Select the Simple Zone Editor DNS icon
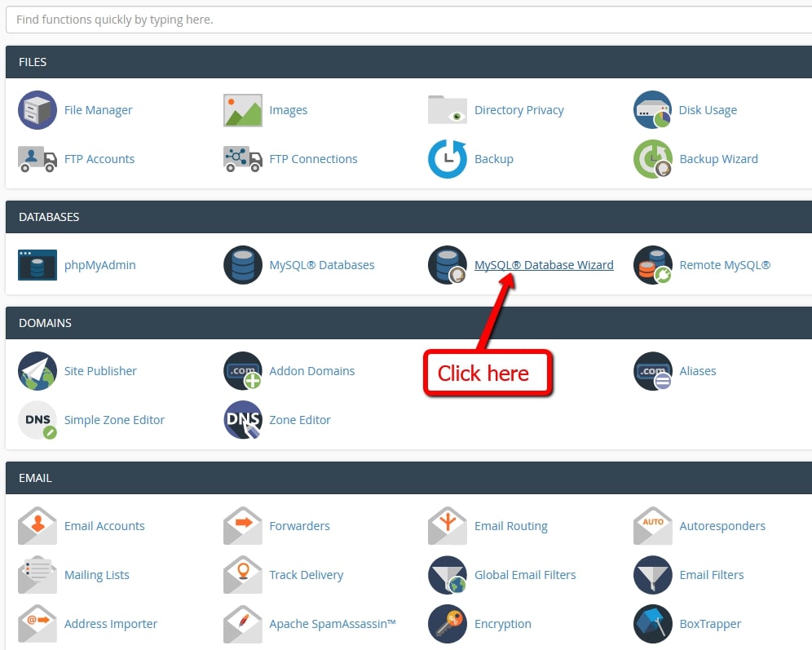Screen dimensions: 812x650 37,419
